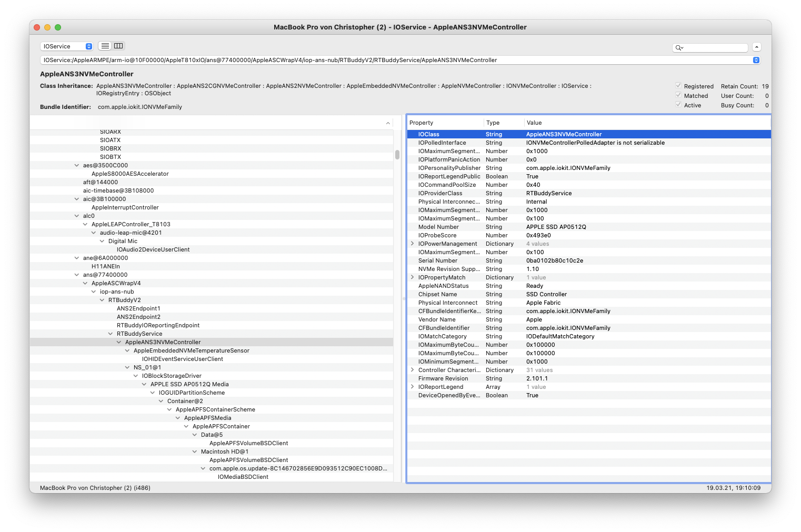
Task: Open the path bar dropdown arrow
Action: click(x=756, y=60)
